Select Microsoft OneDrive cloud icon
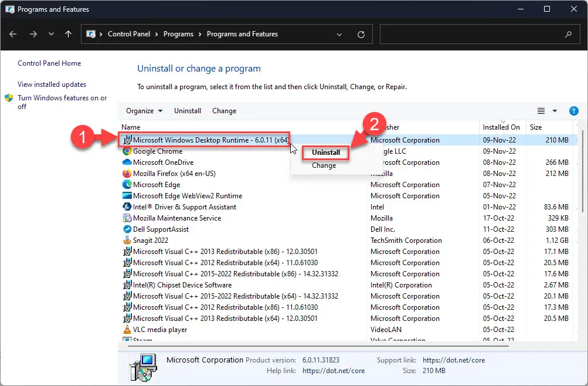588x386 pixels. [127, 162]
